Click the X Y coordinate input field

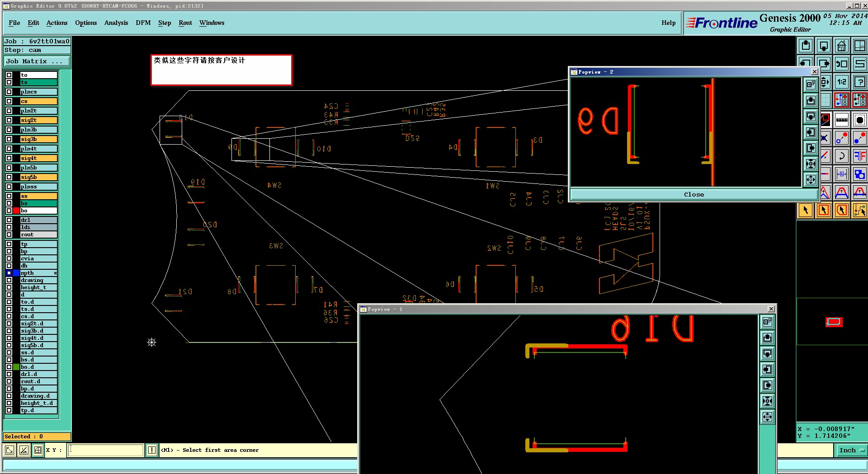106,450
